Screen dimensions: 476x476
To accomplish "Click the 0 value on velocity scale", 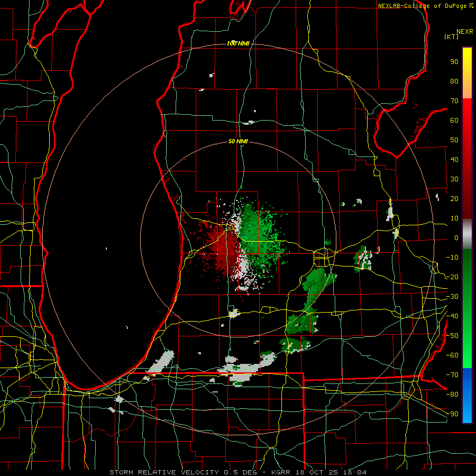I will point(456,238).
